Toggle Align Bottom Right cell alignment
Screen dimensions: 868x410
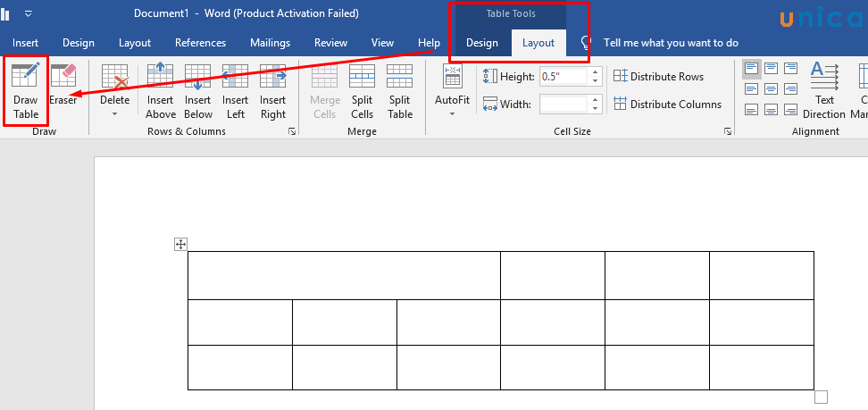click(x=790, y=110)
